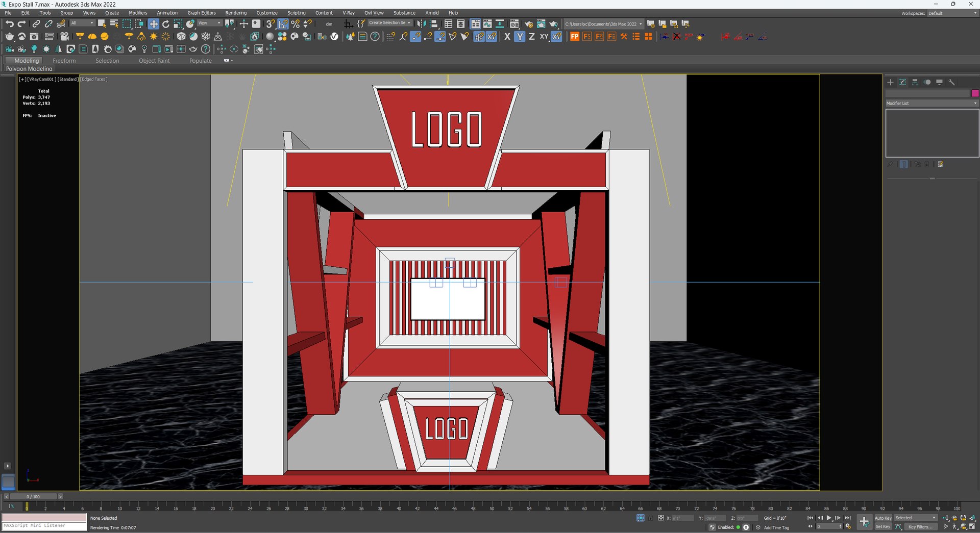Create a teapot with the teapot icon

pyautogui.click(x=9, y=37)
